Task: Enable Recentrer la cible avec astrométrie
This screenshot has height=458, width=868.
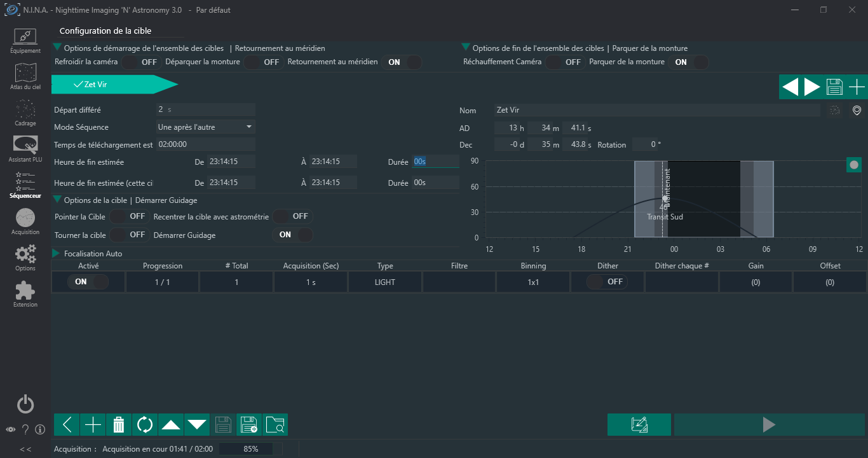Action: coord(292,216)
